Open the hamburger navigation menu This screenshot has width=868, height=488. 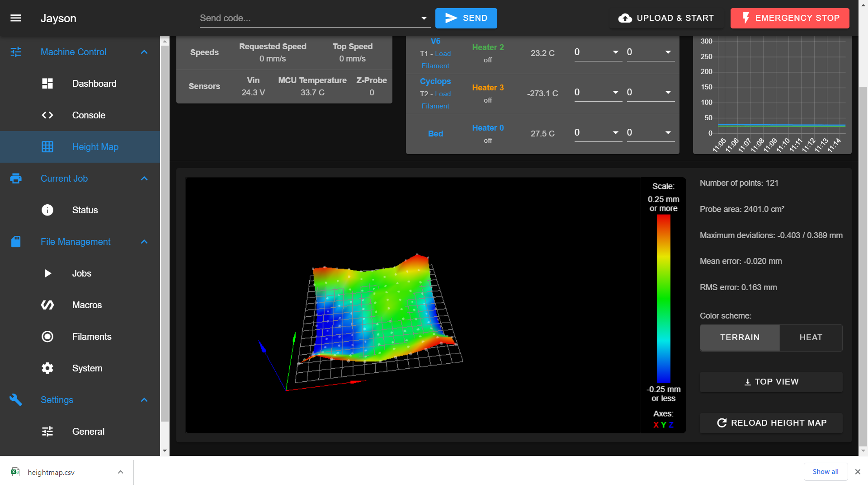16,18
